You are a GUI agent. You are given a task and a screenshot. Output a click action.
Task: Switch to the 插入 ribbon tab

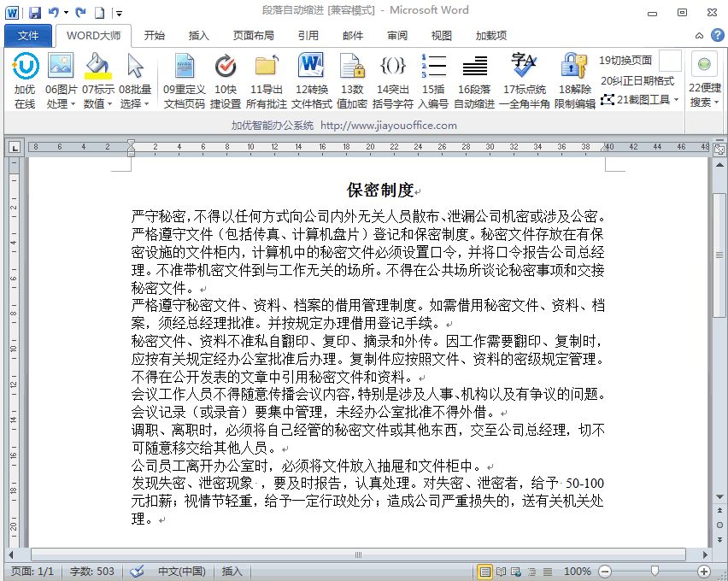(199, 36)
